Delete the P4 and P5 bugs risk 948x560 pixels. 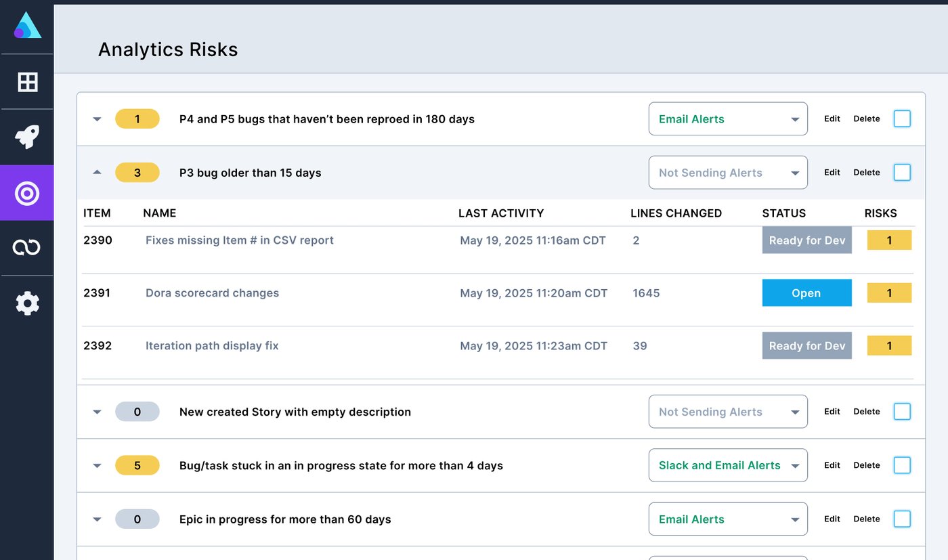[866, 119]
